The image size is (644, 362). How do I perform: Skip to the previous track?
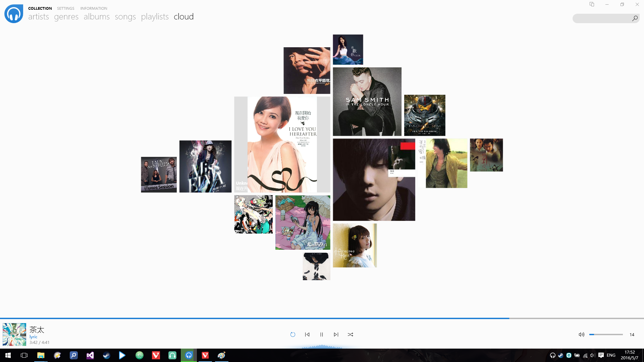307,335
